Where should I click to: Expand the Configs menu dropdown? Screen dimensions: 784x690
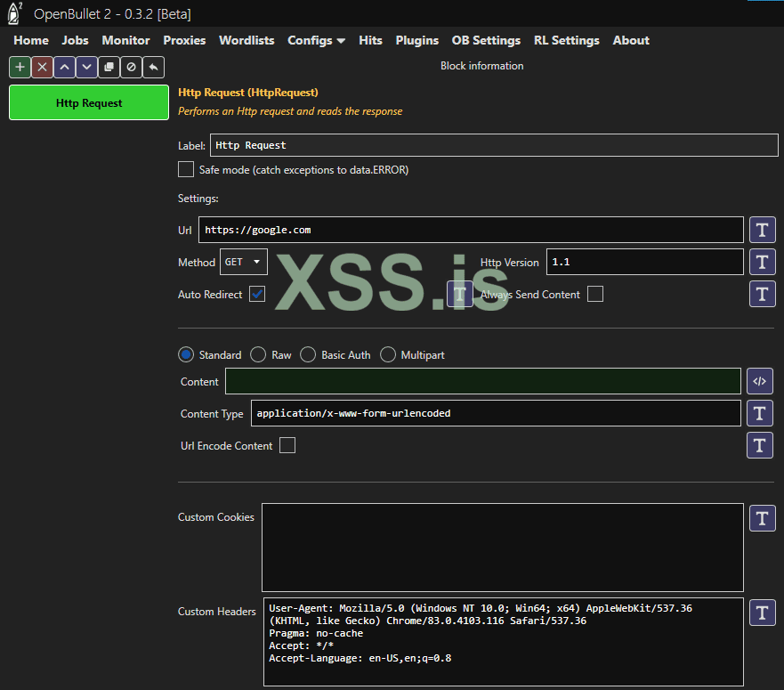point(316,40)
